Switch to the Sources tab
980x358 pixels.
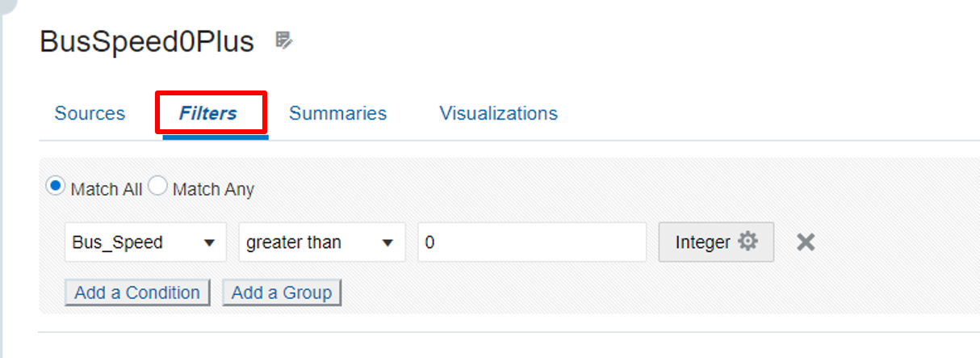tap(90, 113)
